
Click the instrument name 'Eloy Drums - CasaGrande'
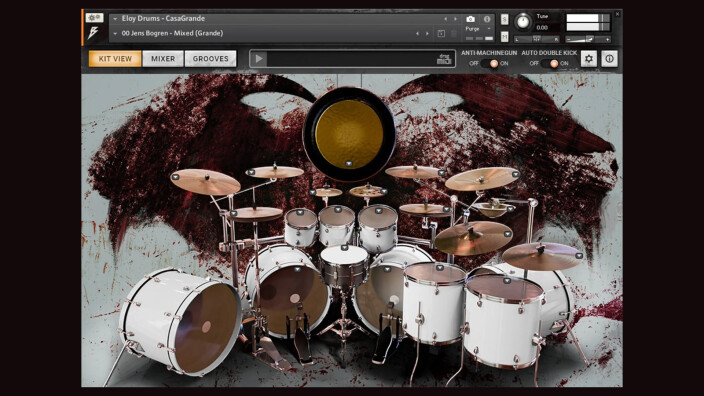(x=163, y=18)
